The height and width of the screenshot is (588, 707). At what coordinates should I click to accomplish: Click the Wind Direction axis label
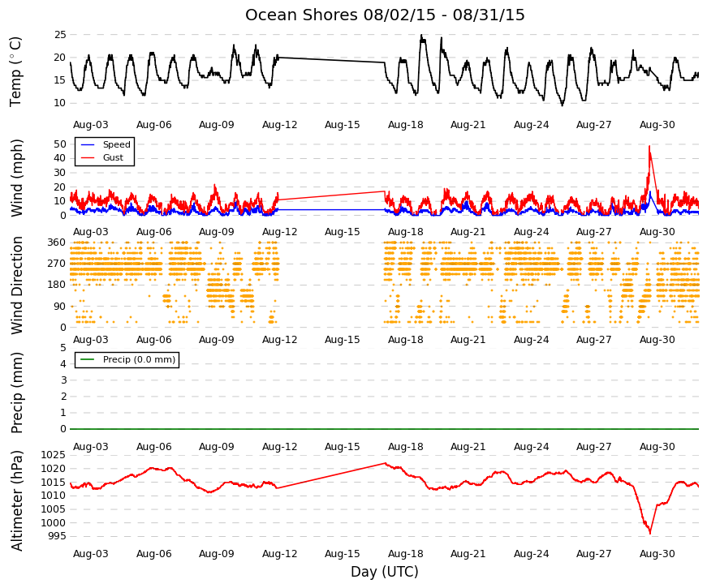point(17,285)
